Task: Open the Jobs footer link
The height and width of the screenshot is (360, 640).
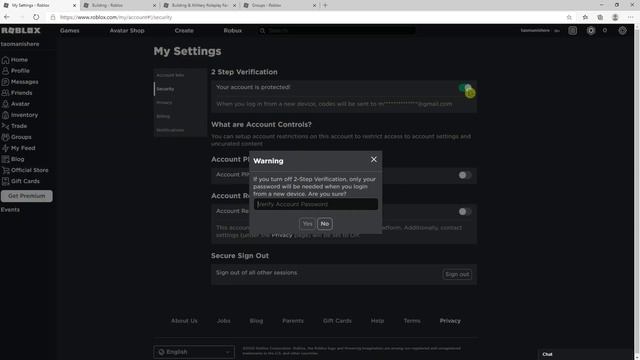Action: (x=224, y=321)
